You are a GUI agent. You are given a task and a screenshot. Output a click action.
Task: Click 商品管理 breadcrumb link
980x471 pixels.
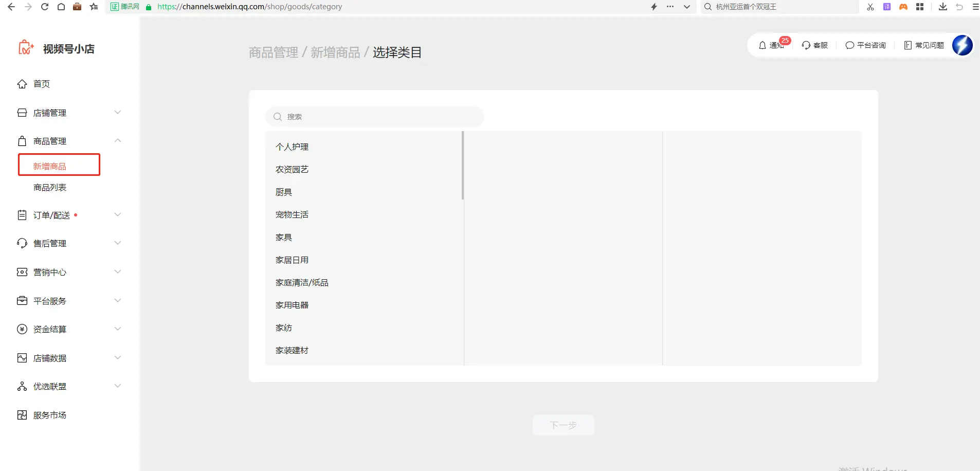[273, 52]
